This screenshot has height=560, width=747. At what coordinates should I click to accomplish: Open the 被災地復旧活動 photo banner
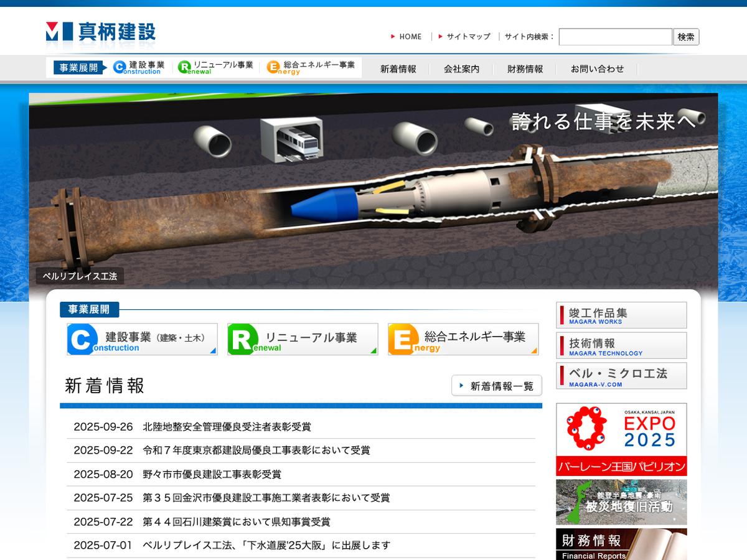tap(621, 502)
